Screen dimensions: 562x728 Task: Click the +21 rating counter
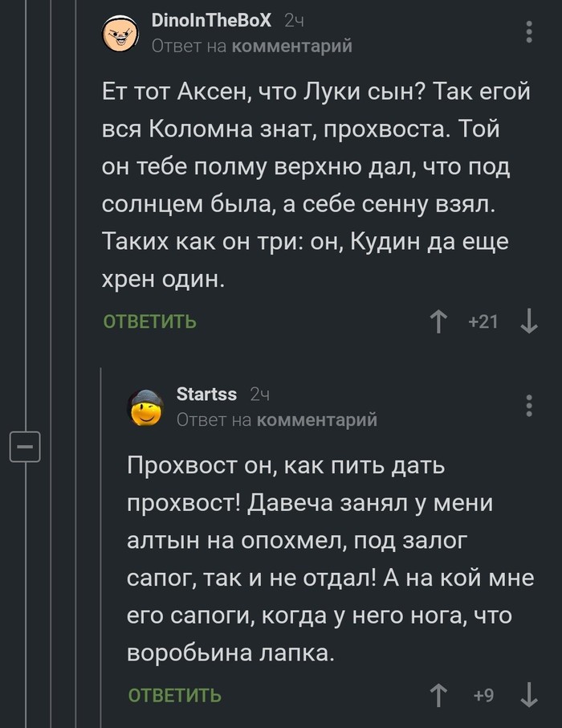[483, 322]
